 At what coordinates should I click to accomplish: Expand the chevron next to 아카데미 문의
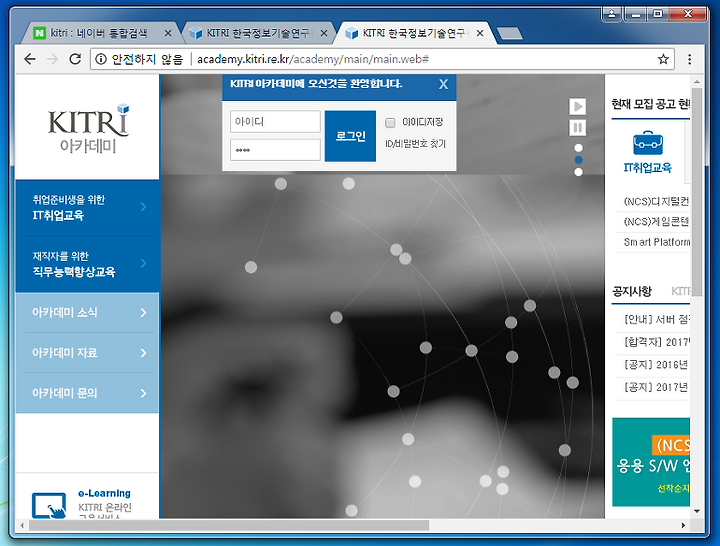[144, 393]
